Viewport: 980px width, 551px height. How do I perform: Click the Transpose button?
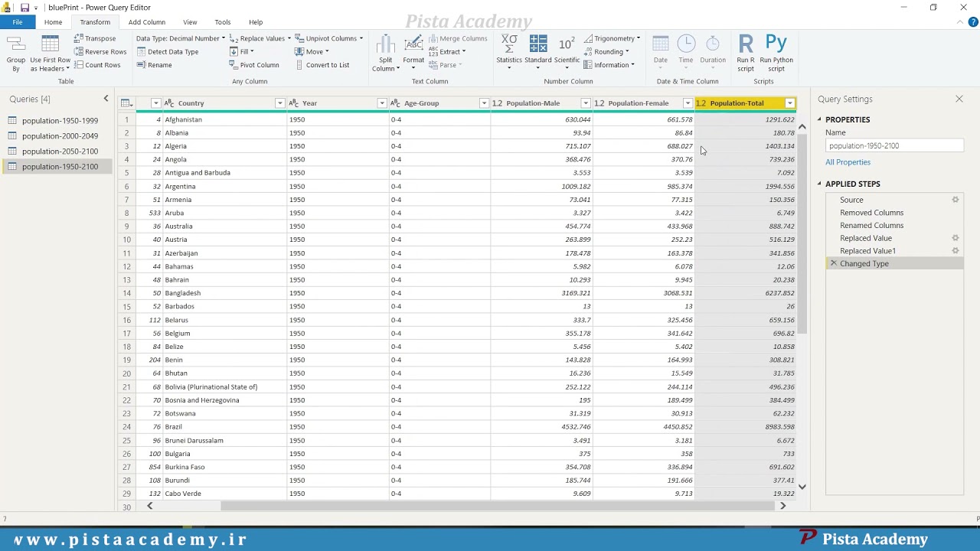(x=95, y=38)
